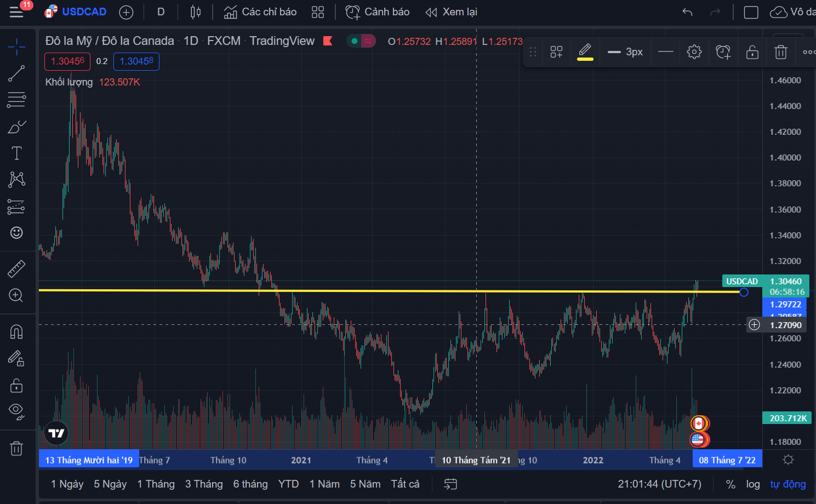Open the hamburger main menu

point(16,12)
